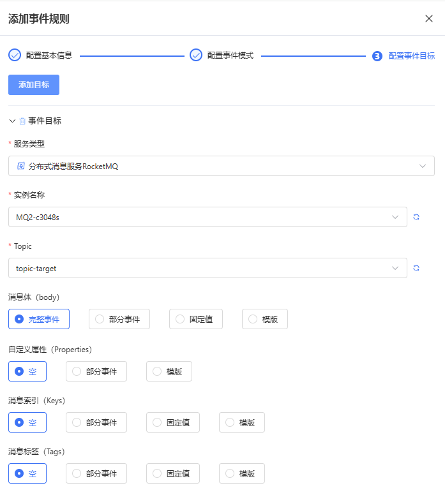Screen dimensions: 445x504
Task: Click the step 3 number icon
Action: pos(377,56)
